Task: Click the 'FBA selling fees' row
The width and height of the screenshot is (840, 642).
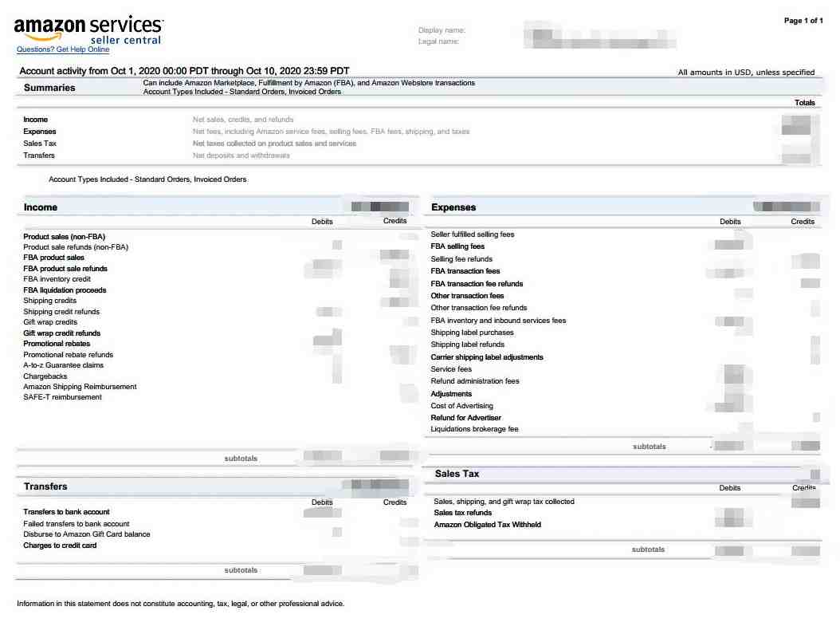Action: pos(457,246)
